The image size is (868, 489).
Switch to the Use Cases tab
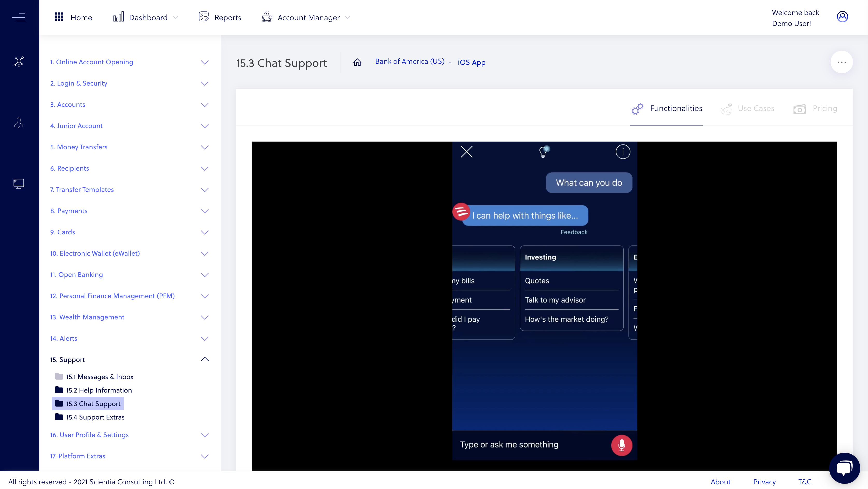click(756, 108)
